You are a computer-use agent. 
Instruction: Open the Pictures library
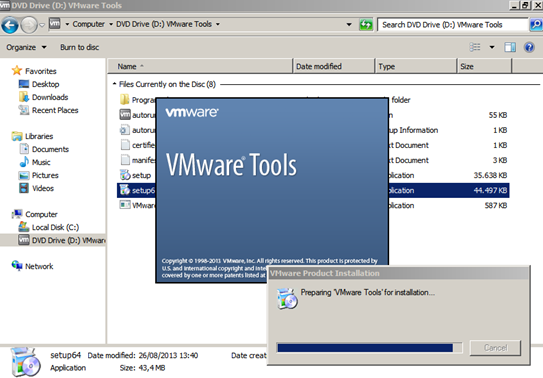click(x=45, y=175)
